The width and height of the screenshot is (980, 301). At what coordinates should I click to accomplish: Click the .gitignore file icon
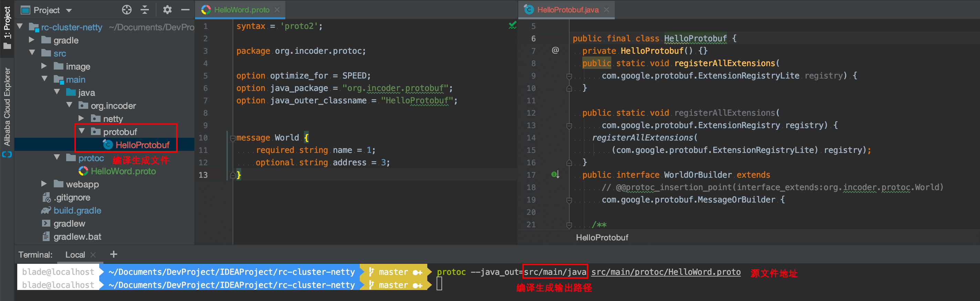tap(46, 197)
